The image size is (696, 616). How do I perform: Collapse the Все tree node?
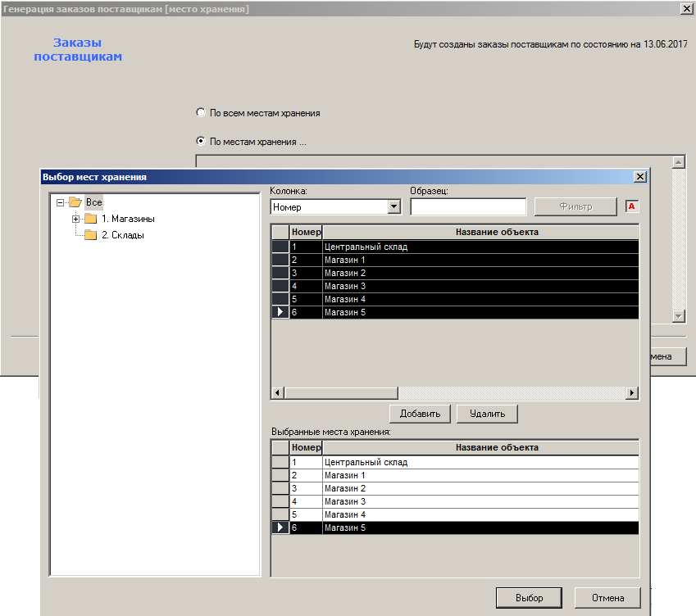(x=61, y=202)
